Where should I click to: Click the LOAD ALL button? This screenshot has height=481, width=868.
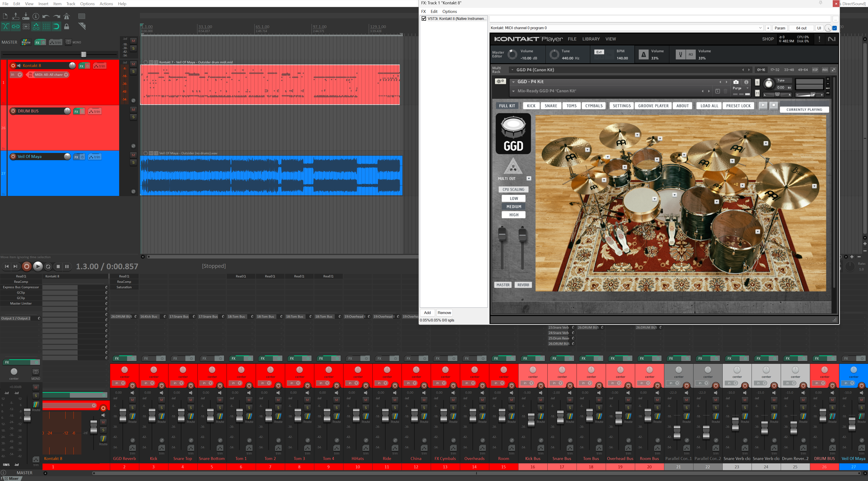pos(709,106)
